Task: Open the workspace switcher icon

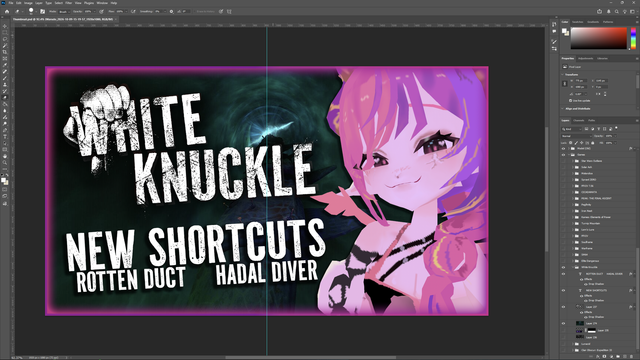Action: [632, 11]
